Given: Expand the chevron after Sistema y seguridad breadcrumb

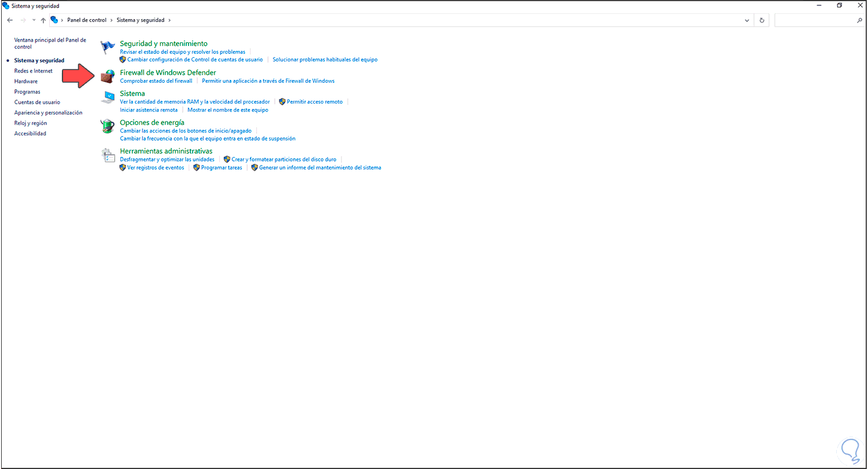Looking at the screenshot, I should tap(170, 20).
